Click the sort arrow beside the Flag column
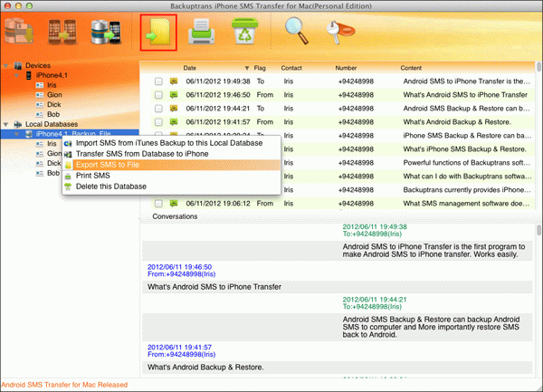Image resolution: width=543 pixels, height=392 pixels. (247, 68)
